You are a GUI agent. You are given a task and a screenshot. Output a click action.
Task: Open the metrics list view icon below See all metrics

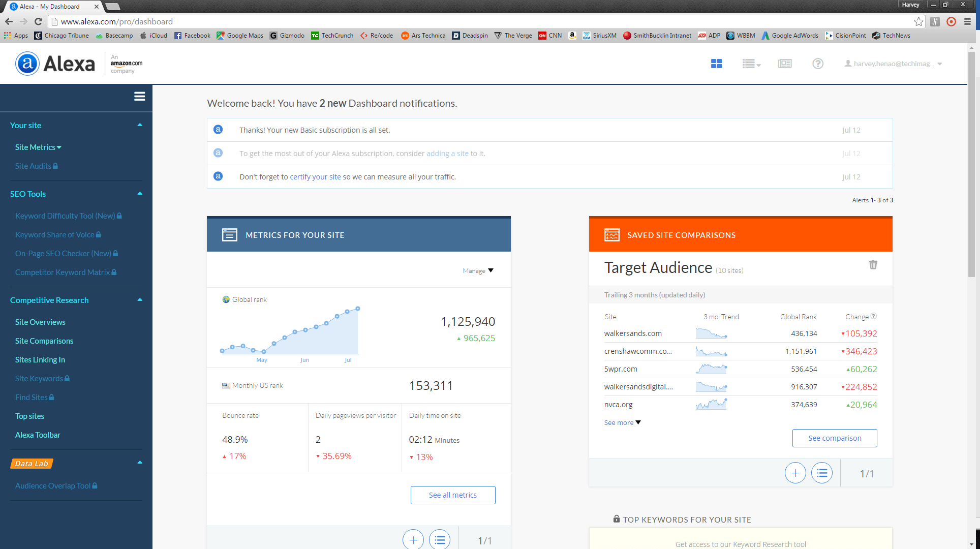(x=440, y=539)
